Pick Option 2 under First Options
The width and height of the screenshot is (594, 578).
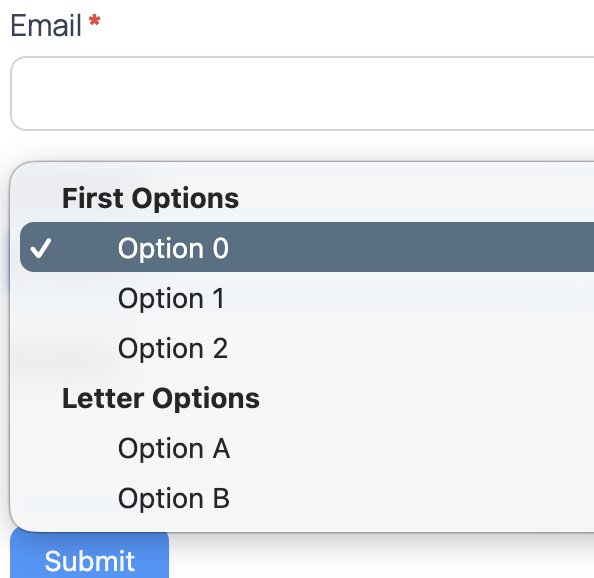[x=307, y=348]
